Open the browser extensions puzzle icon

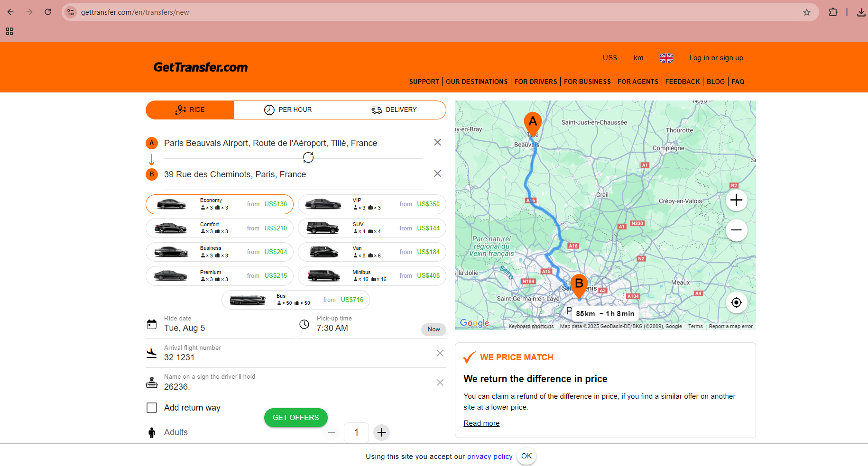[x=833, y=12]
